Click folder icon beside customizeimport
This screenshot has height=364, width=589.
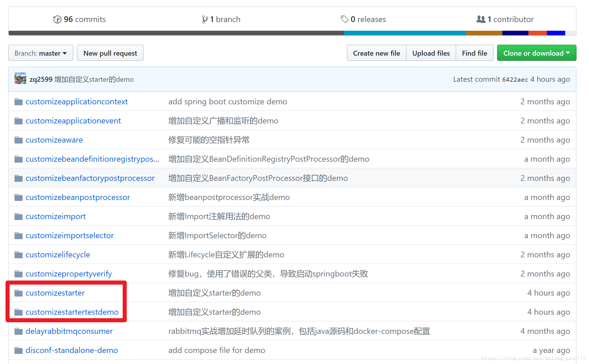pyautogui.click(x=19, y=216)
